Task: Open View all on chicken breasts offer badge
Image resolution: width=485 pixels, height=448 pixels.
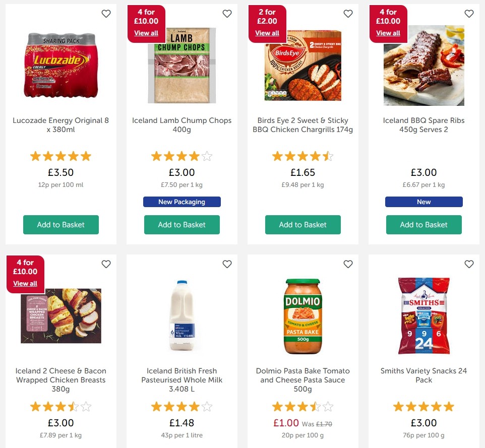Action: coord(25,283)
